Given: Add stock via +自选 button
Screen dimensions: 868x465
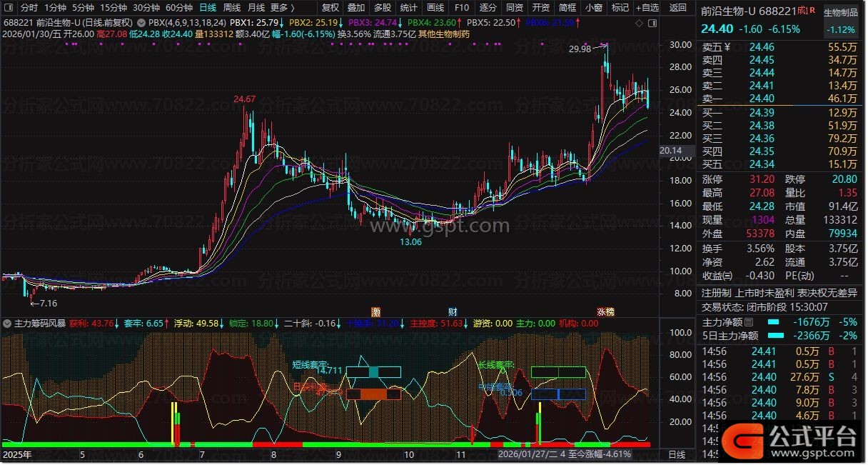Looking at the screenshot, I should [x=646, y=8].
